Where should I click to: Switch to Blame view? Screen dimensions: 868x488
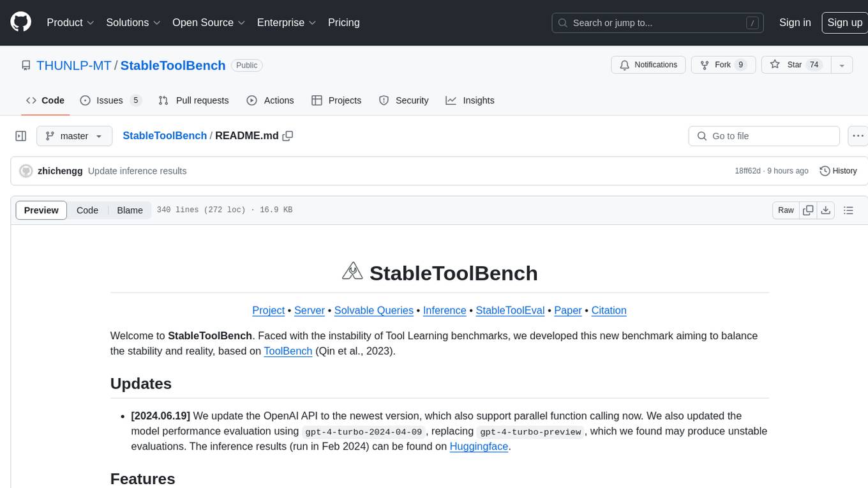pos(130,210)
